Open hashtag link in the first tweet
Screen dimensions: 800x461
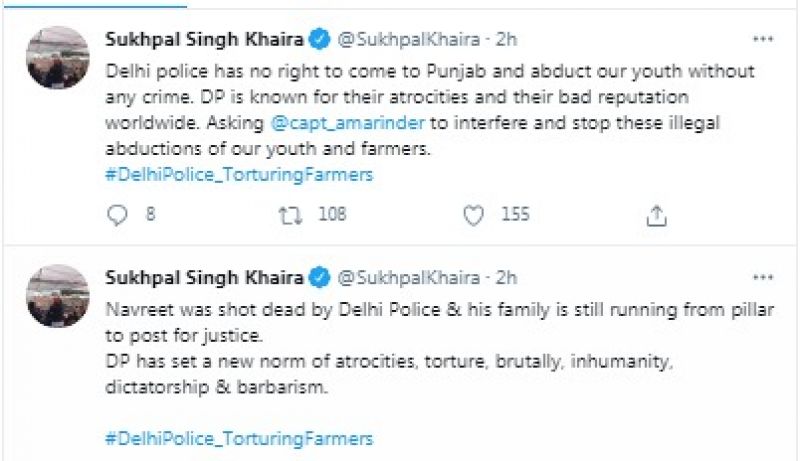pyautogui.click(x=239, y=175)
